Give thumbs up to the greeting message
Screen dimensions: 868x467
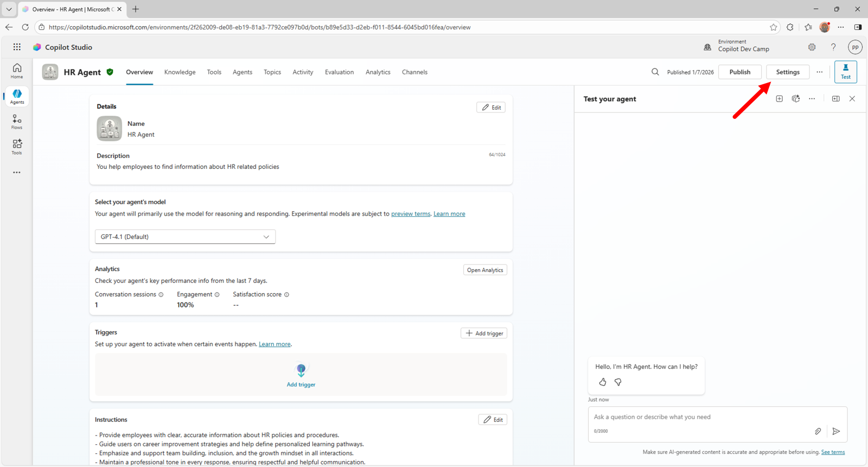click(603, 382)
